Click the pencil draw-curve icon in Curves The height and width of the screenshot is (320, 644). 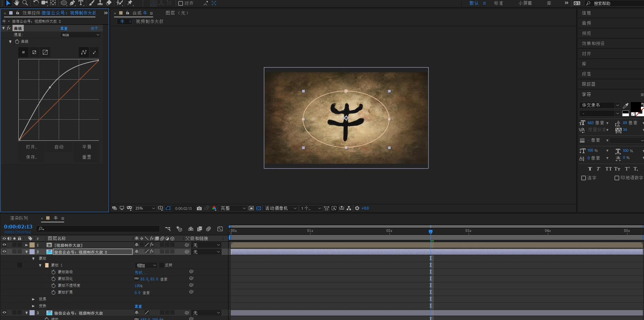coord(94,52)
